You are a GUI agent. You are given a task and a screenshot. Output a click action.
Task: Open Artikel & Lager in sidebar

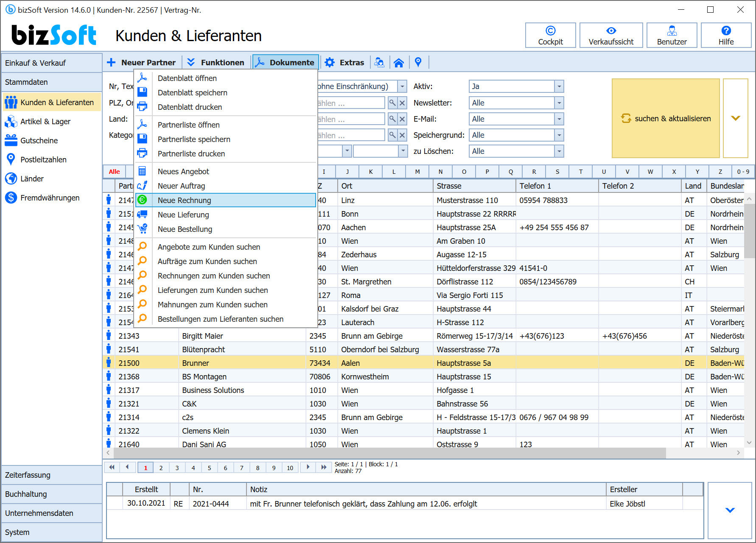click(x=52, y=122)
